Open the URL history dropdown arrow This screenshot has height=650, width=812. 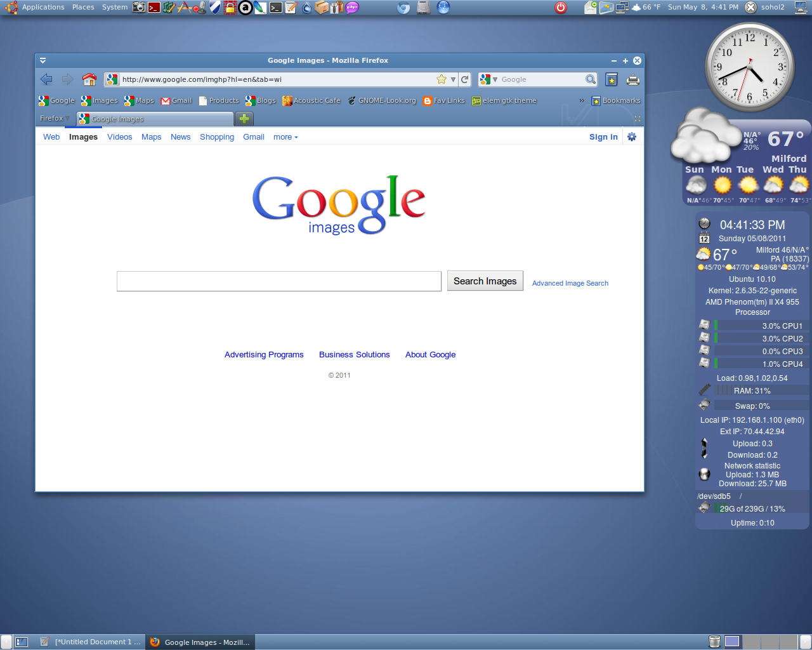pos(453,79)
